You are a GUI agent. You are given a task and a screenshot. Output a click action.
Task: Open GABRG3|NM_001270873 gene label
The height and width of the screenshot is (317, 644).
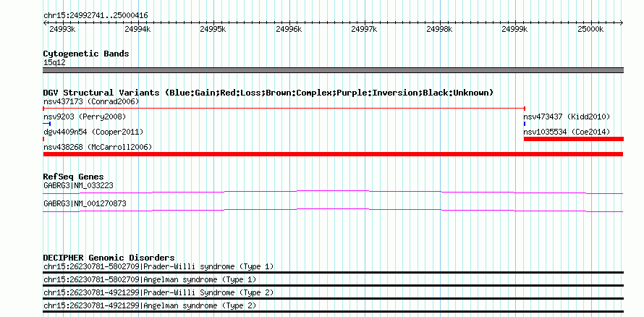click(85, 203)
